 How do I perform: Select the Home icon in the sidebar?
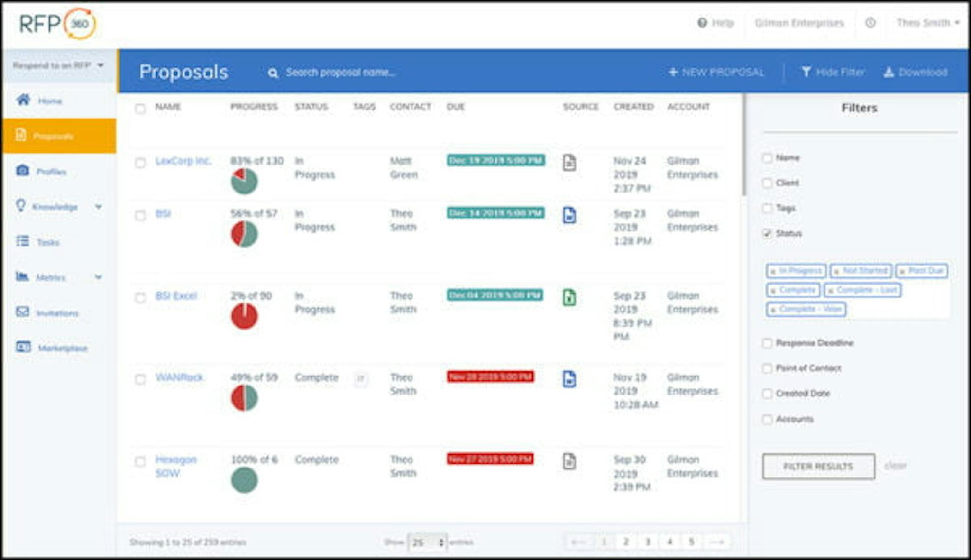click(x=23, y=101)
